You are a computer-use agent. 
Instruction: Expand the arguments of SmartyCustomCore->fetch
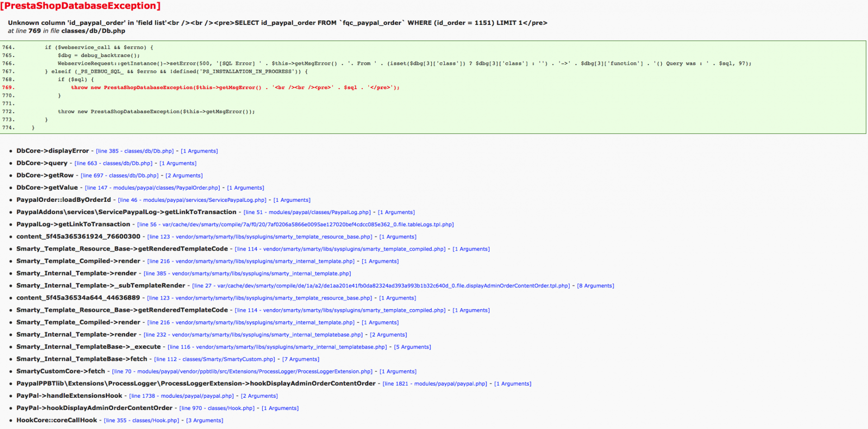click(x=398, y=372)
